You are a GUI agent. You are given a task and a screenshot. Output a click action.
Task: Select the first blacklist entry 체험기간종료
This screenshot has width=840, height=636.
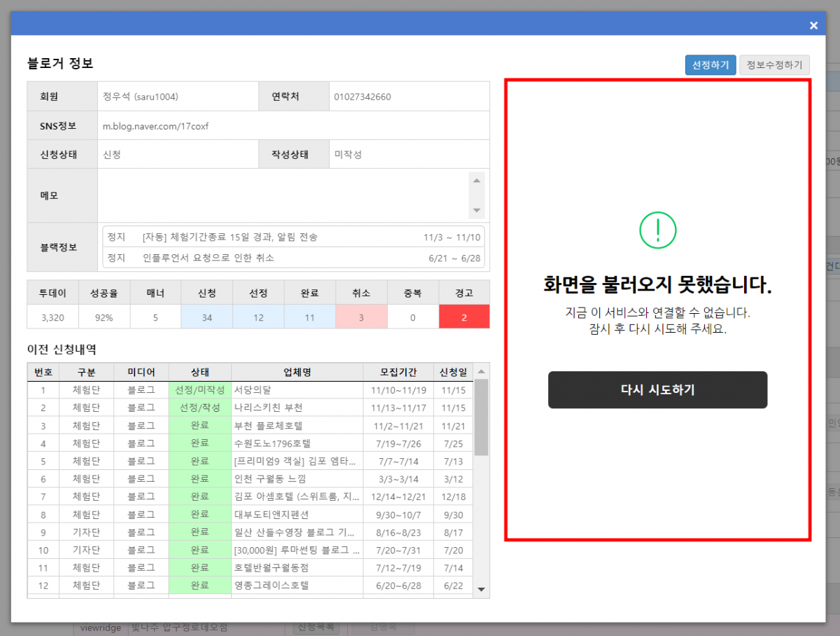coord(293,237)
